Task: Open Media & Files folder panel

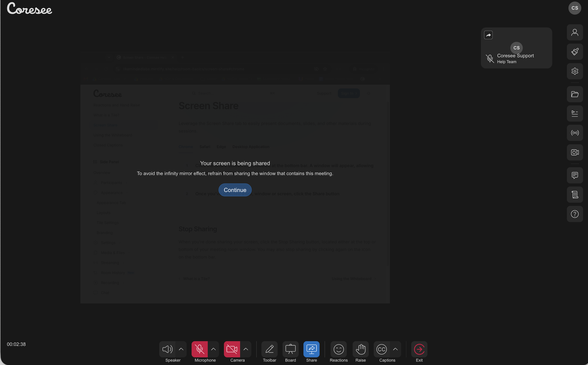Action: click(575, 94)
